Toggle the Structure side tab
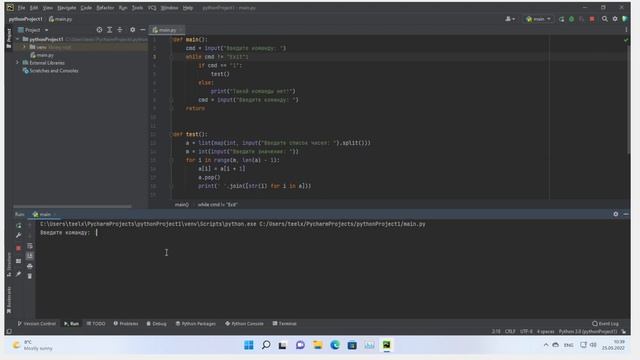 pos(9,264)
